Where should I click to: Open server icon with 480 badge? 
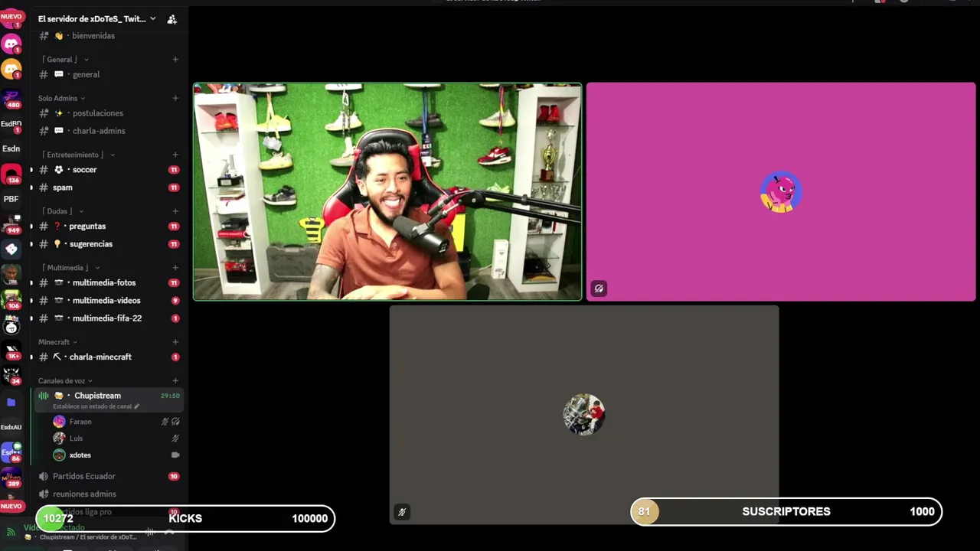pyautogui.click(x=11, y=97)
